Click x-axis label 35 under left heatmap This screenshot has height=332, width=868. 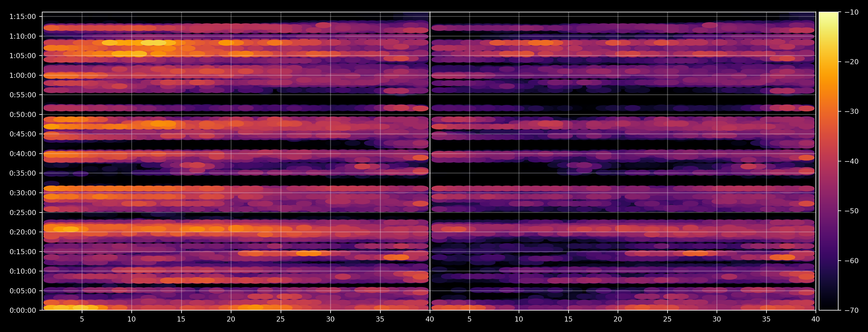(380, 319)
